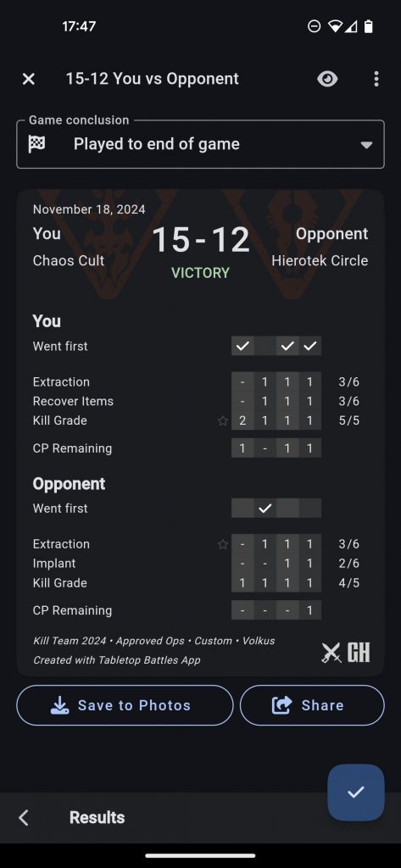Confirm with the floating checkmark button

click(355, 793)
